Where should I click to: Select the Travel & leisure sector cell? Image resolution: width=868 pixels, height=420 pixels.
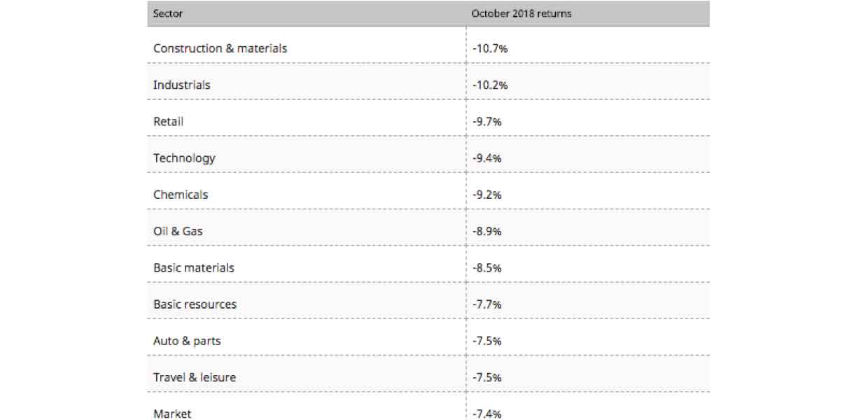click(x=195, y=377)
